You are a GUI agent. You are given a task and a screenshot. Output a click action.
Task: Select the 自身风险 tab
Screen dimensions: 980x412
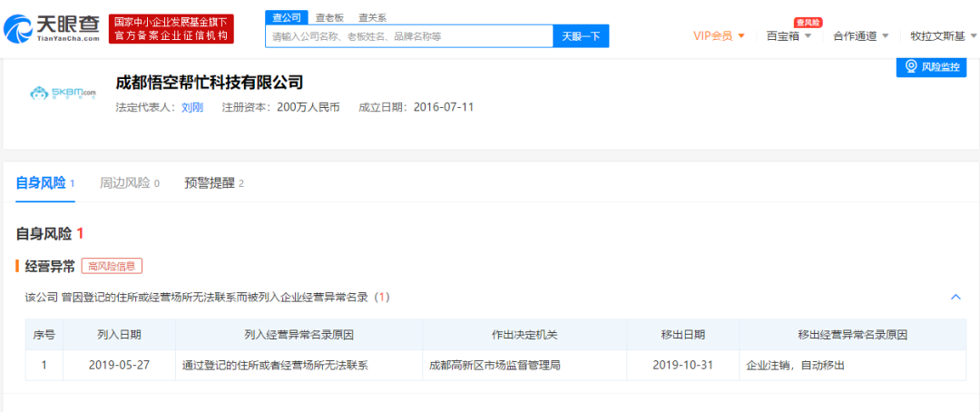(x=41, y=183)
